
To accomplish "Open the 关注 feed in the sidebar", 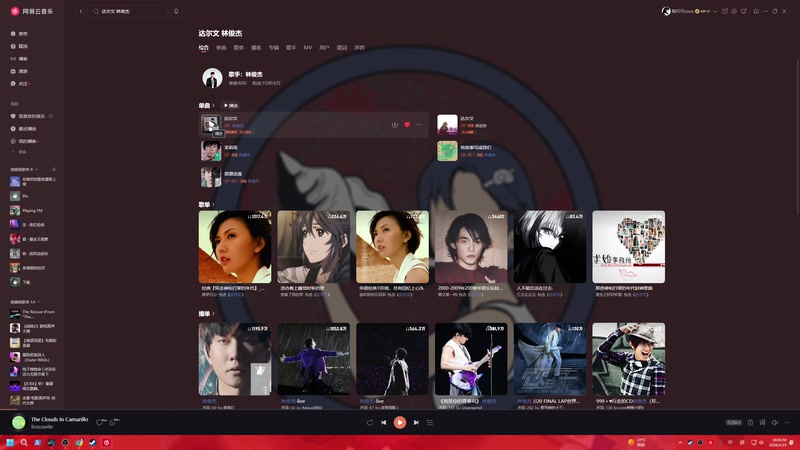I will [x=20, y=84].
